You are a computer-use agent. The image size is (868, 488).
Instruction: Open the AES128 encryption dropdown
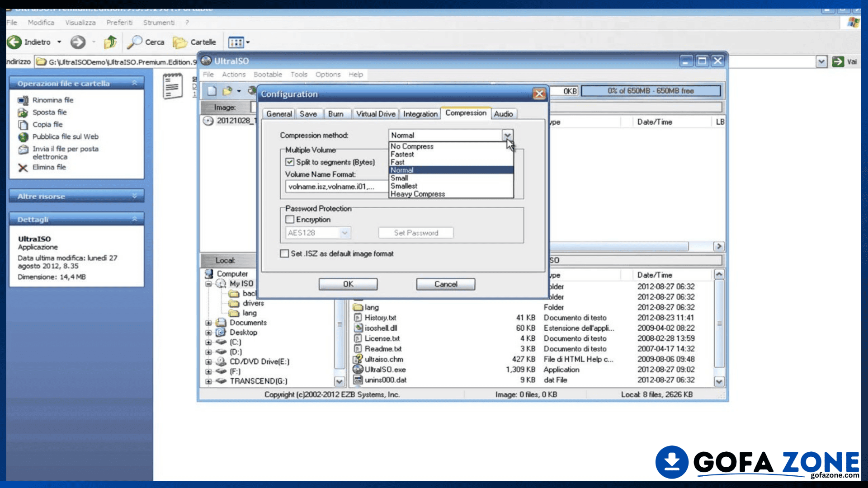tap(344, 233)
